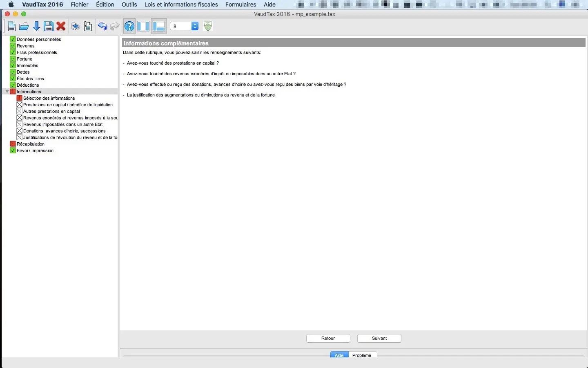The image size is (588, 368).
Task: Click the red warning icon beside Sélection des informations
Action: coord(19,98)
